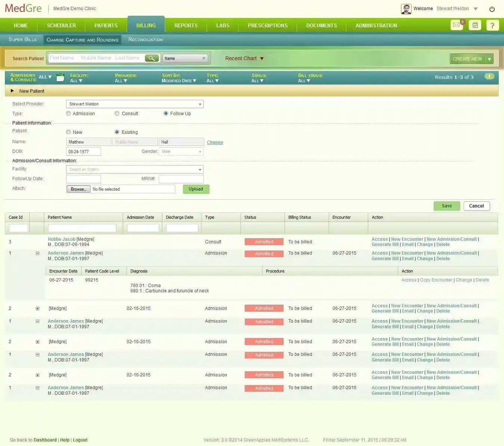Viewport: 504px width, 446px height.
Task: Click the power logout icon top right
Action: (492, 9)
